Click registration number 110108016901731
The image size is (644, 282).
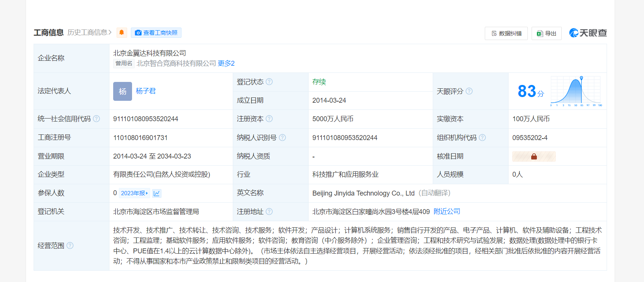click(x=140, y=138)
